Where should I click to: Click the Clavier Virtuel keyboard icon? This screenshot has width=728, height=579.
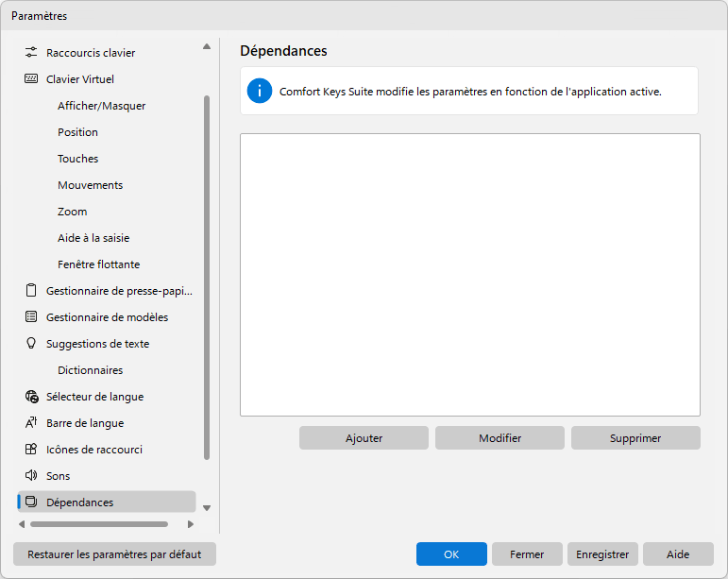pyautogui.click(x=31, y=79)
